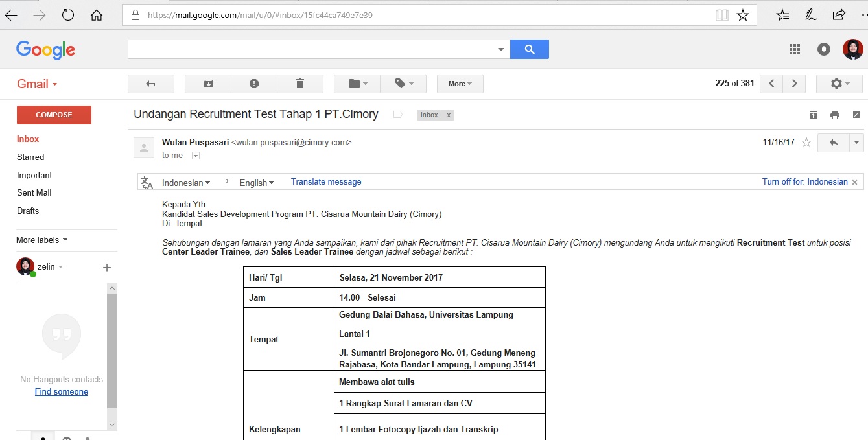This screenshot has width=868, height=440.
Task: Start a new Hangouts conversation plus icon
Action: click(107, 267)
